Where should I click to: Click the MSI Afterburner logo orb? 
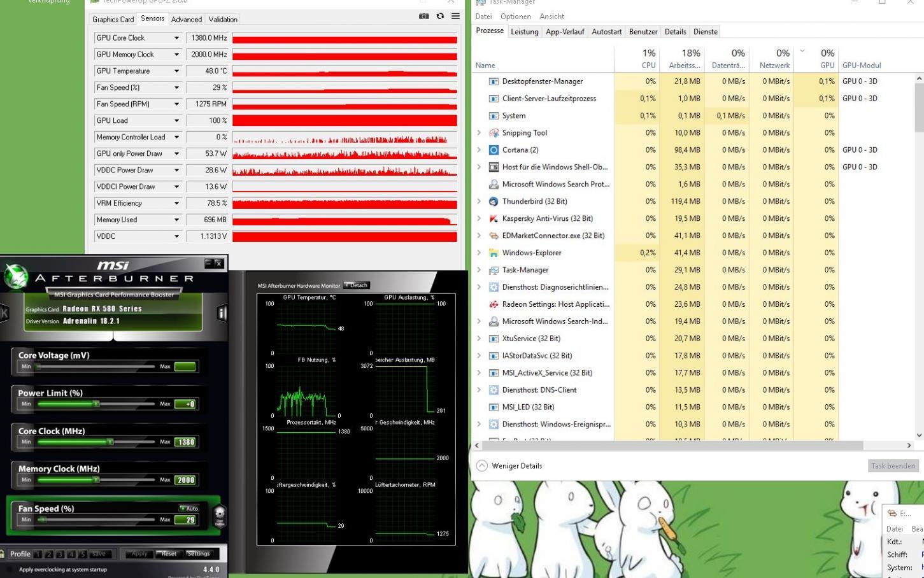(15, 278)
